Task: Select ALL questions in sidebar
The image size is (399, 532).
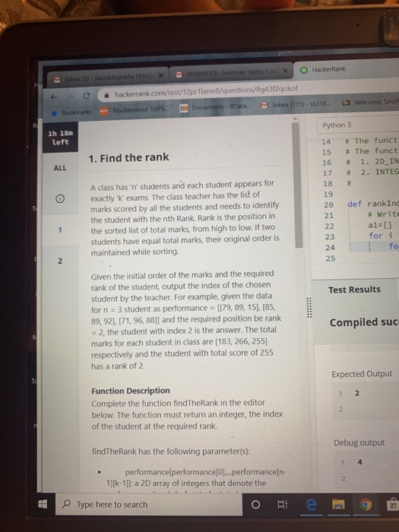Action: (60, 168)
